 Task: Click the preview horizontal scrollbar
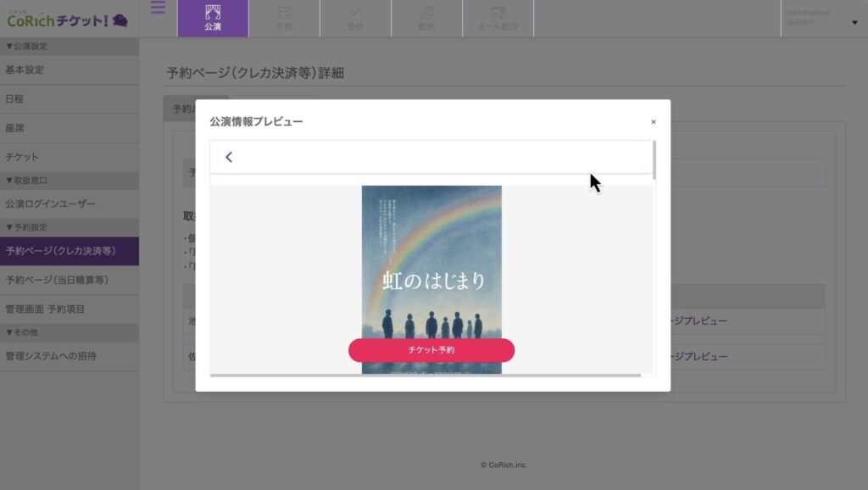point(426,374)
